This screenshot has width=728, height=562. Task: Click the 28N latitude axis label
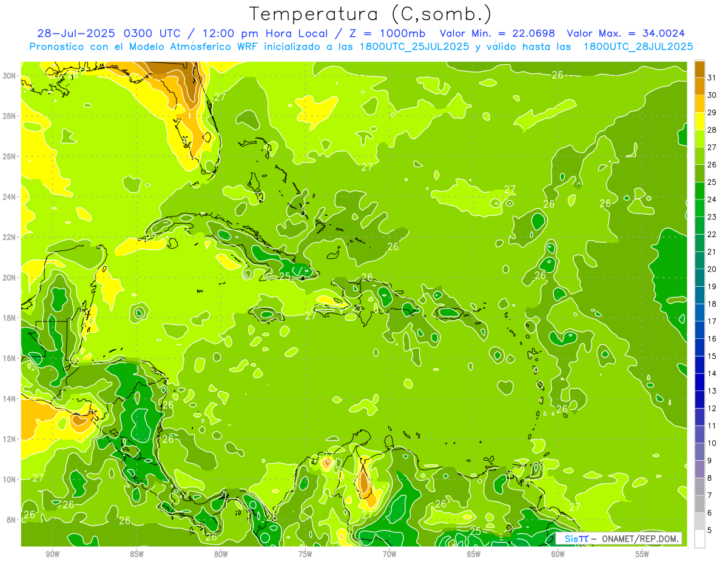[10, 116]
